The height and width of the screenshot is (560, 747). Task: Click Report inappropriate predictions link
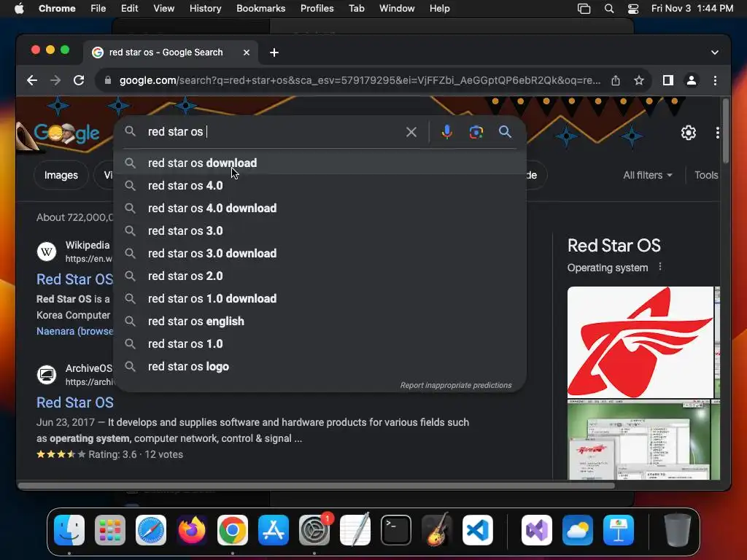coord(455,385)
